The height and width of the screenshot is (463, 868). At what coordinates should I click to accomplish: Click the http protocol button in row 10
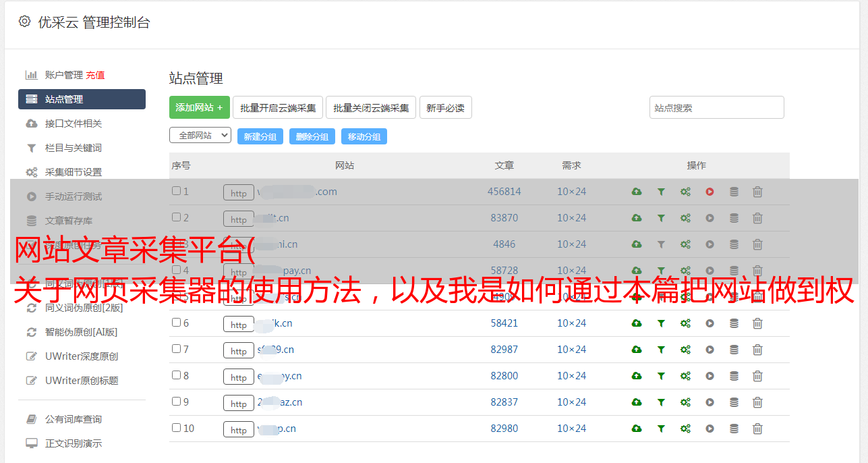(x=239, y=429)
